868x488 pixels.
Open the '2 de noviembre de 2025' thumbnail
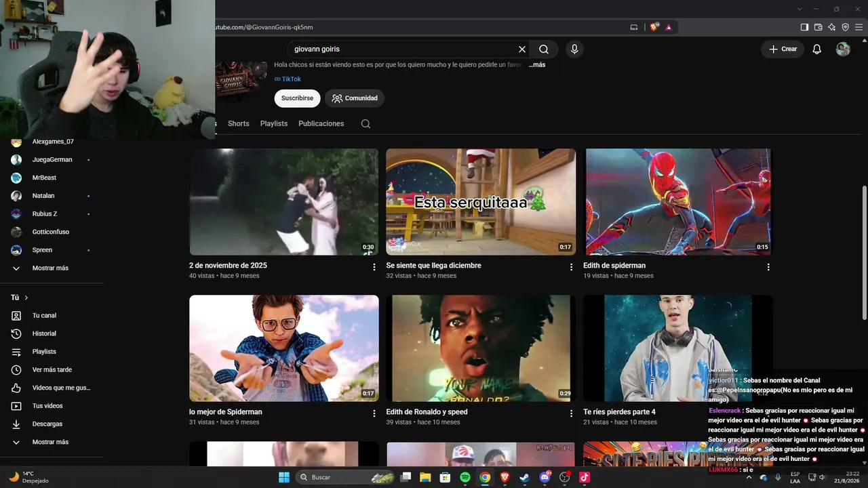point(284,202)
